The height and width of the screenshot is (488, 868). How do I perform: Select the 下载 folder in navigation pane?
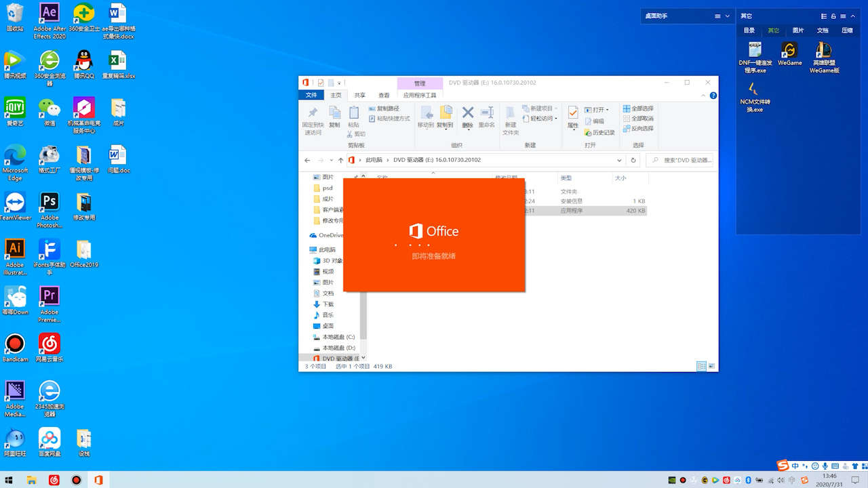click(x=323, y=304)
